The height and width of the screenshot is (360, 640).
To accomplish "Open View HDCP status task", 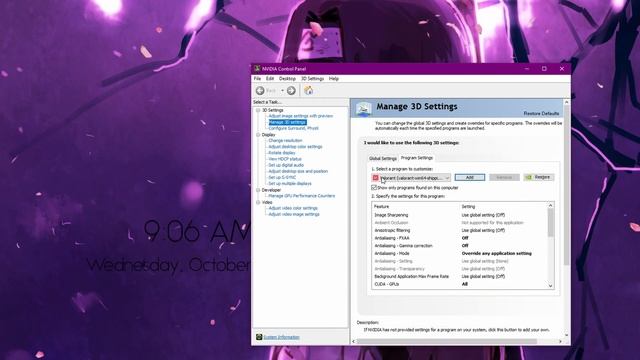I will [x=285, y=159].
